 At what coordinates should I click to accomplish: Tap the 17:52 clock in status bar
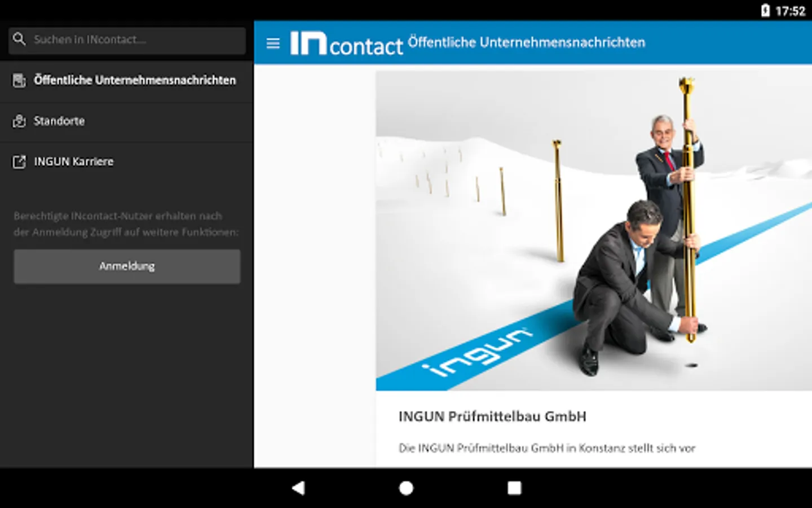(x=790, y=11)
